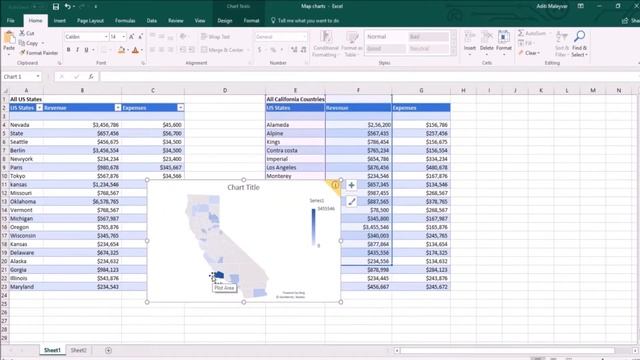
Task: Click the Insert Function fx icon
Action: click(x=91, y=77)
